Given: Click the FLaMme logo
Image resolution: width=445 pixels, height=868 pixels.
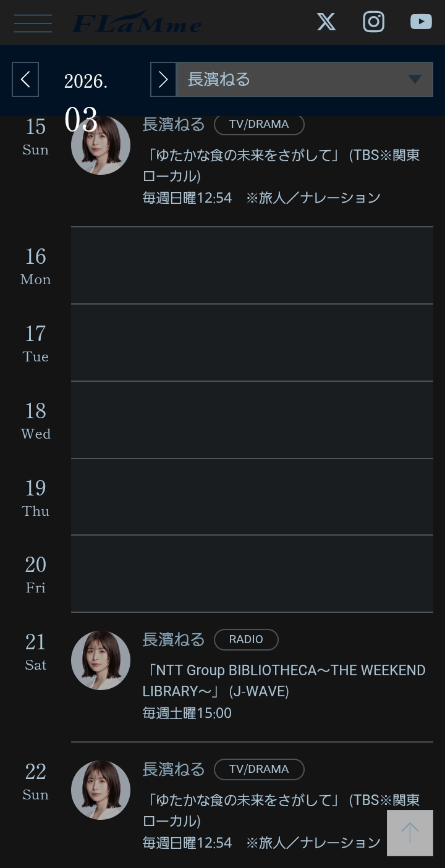Looking at the screenshot, I should pyautogui.click(x=137, y=23).
